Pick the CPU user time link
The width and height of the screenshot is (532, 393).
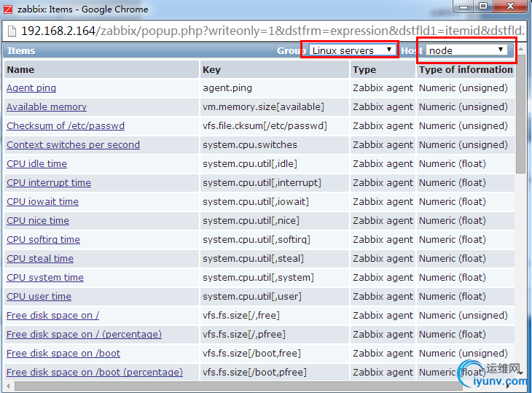[39, 297]
